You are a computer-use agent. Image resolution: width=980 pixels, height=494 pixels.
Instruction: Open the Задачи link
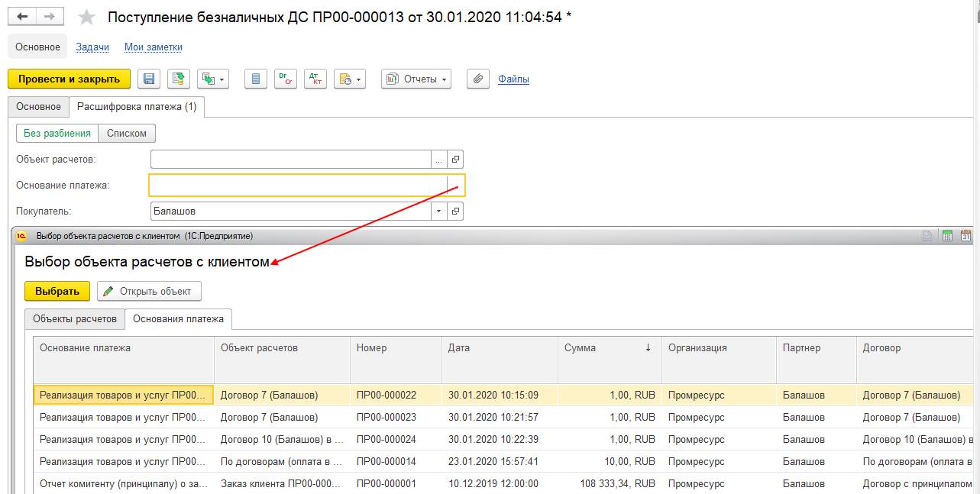point(92,47)
